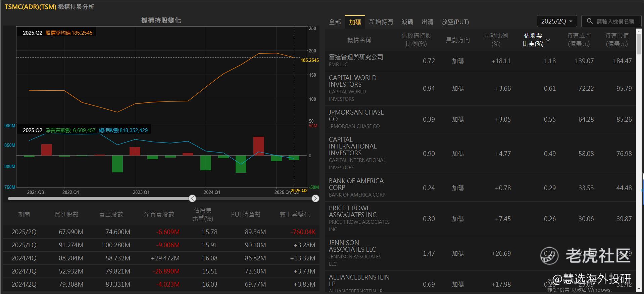Sort by 佔機構持股比例(%) column header
Image resolution: width=644 pixels, height=294 pixels.
pyautogui.click(x=416, y=40)
